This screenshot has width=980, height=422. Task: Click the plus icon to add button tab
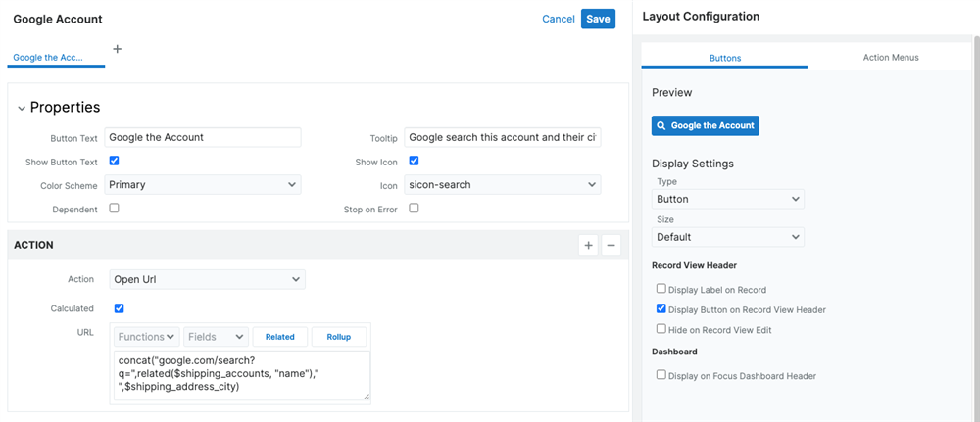pyautogui.click(x=118, y=48)
